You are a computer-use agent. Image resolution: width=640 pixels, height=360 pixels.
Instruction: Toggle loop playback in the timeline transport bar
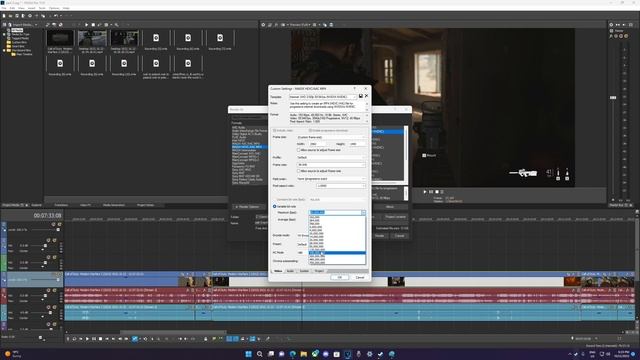coord(74,339)
